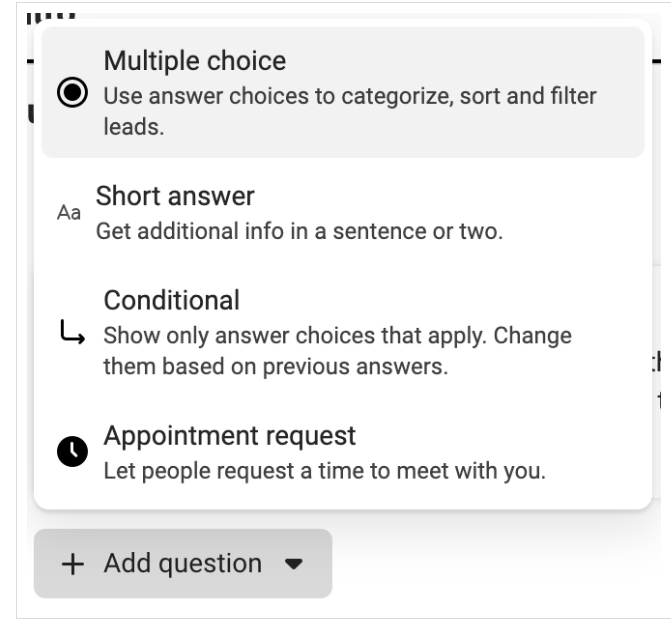Image resolution: width=671 pixels, height=639 pixels.
Task: Click 'Get additional info in a sentence' text
Action: tap(299, 231)
